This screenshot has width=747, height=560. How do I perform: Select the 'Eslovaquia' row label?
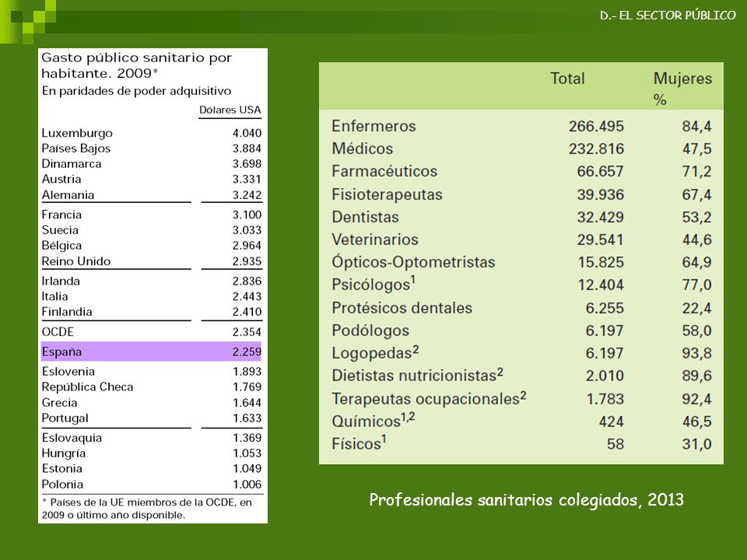pyautogui.click(x=72, y=438)
